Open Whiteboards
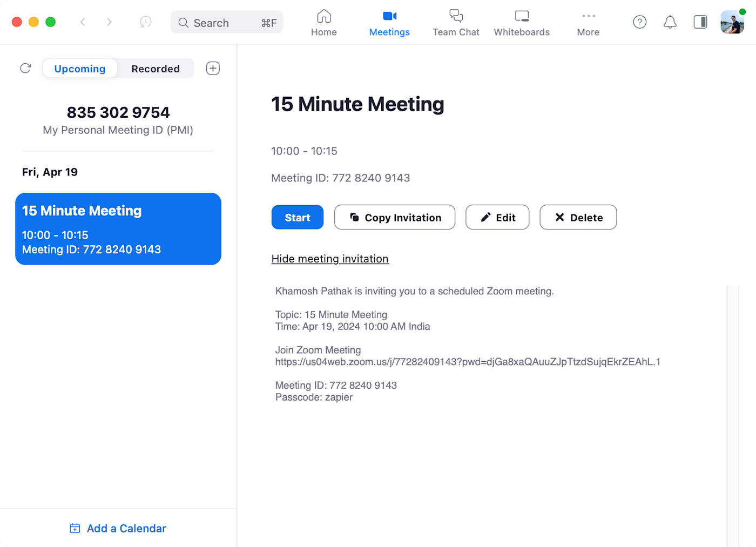The height and width of the screenshot is (547, 756). pyautogui.click(x=522, y=23)
